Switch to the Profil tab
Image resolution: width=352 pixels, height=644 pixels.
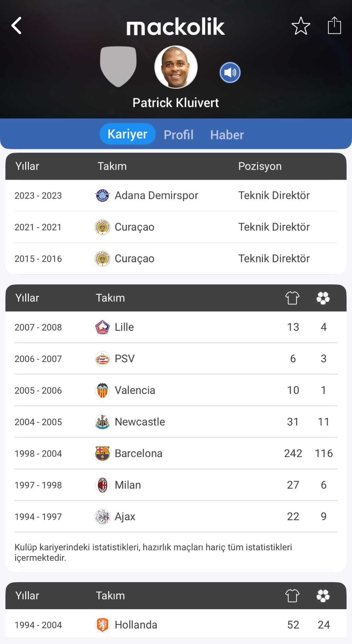(179, 135)
